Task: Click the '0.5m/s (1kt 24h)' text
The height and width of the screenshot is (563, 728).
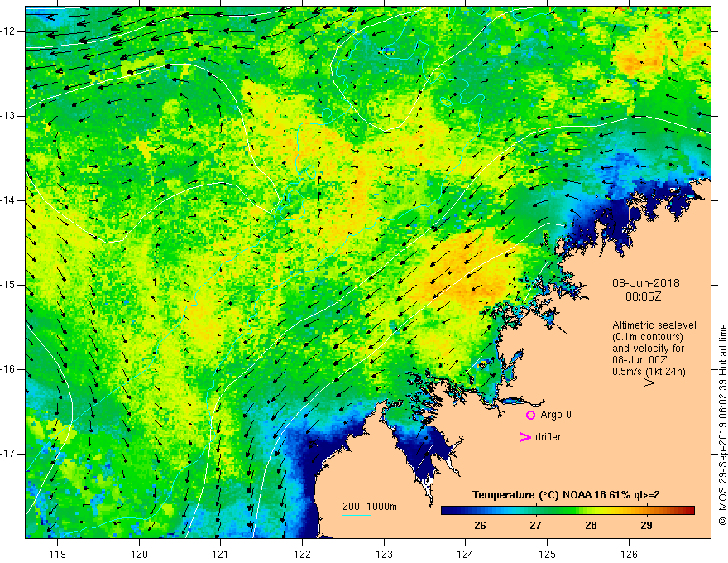Action: click(x=649, y=372)
